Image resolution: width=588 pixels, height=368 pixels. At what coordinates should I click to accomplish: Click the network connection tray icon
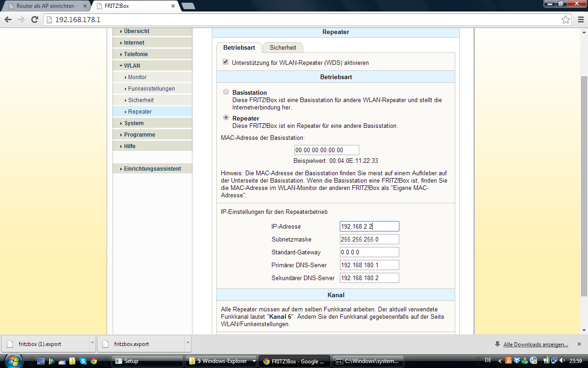coord(554,360)
